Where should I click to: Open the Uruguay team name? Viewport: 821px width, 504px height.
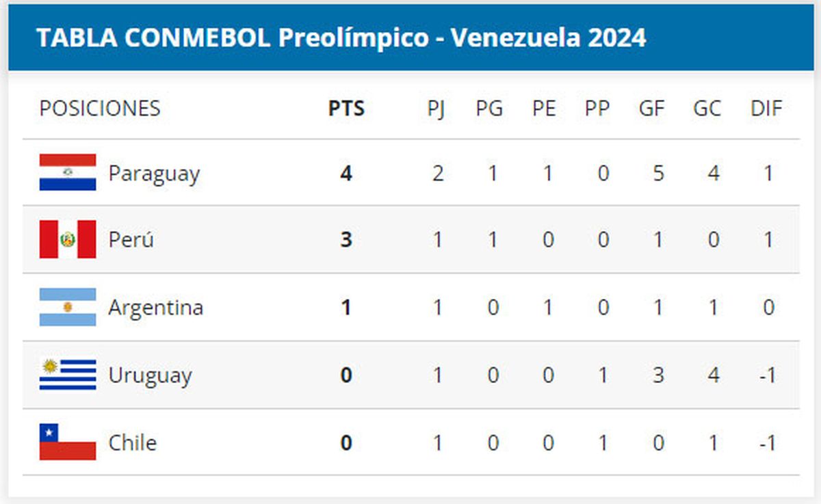[150, 376]
